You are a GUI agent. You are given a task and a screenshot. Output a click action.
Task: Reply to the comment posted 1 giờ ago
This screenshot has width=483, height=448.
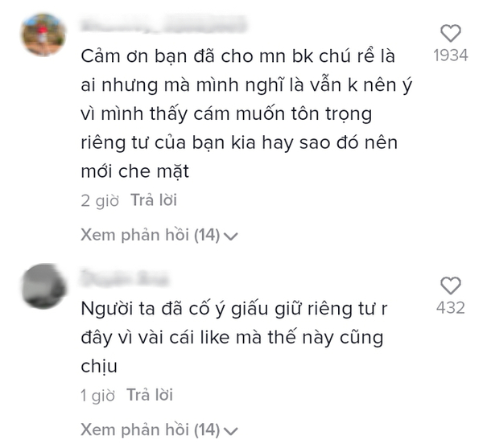pos(150,395)
